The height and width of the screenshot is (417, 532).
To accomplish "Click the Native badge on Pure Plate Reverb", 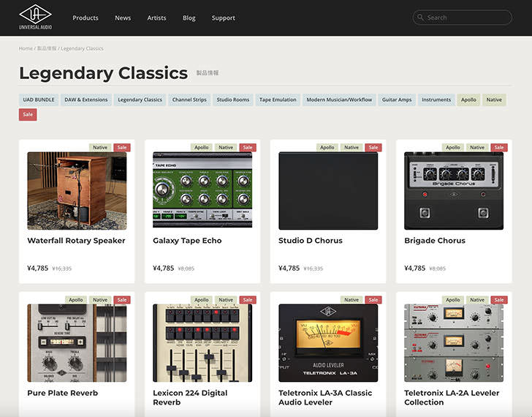I will (x=100, y=300).
